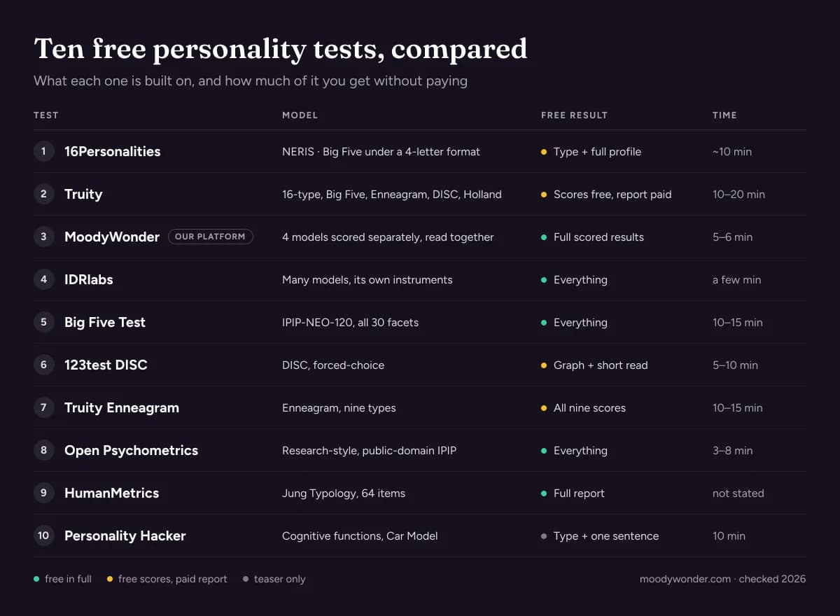
Task: Select the Truity test name in row 2
Action: click(x=83, y=194)
